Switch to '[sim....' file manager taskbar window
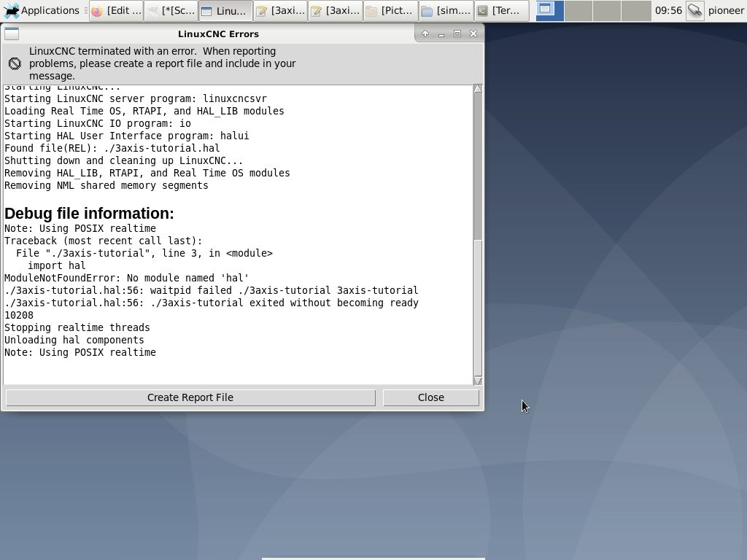747x560 pixels. coord(446,11)
